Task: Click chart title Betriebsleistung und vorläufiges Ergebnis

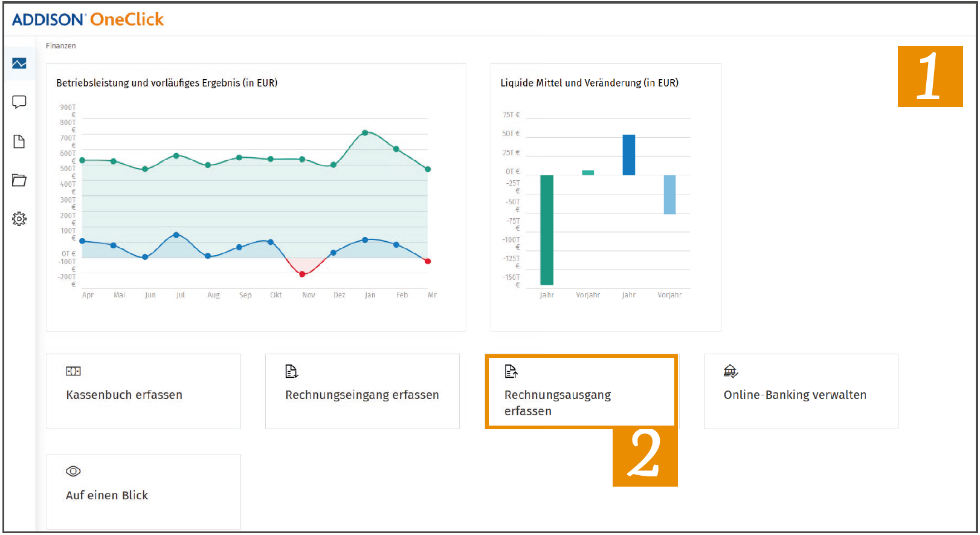Action: 167,83
